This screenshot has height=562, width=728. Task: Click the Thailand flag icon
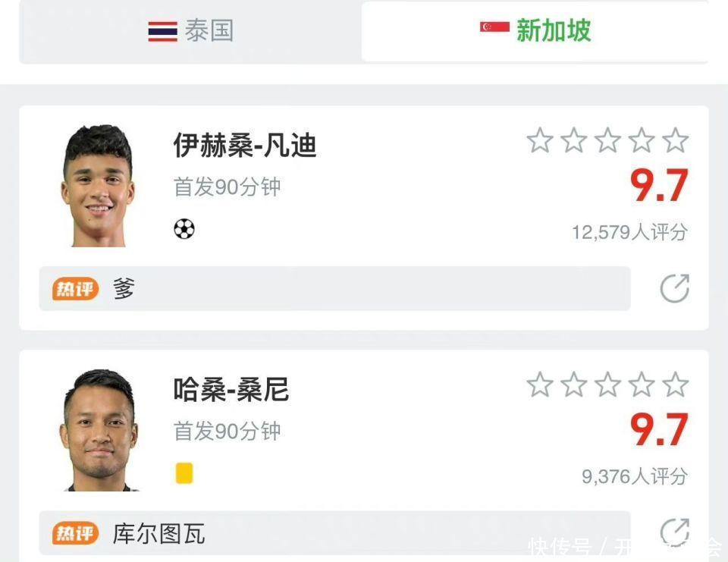click(162, 31)
